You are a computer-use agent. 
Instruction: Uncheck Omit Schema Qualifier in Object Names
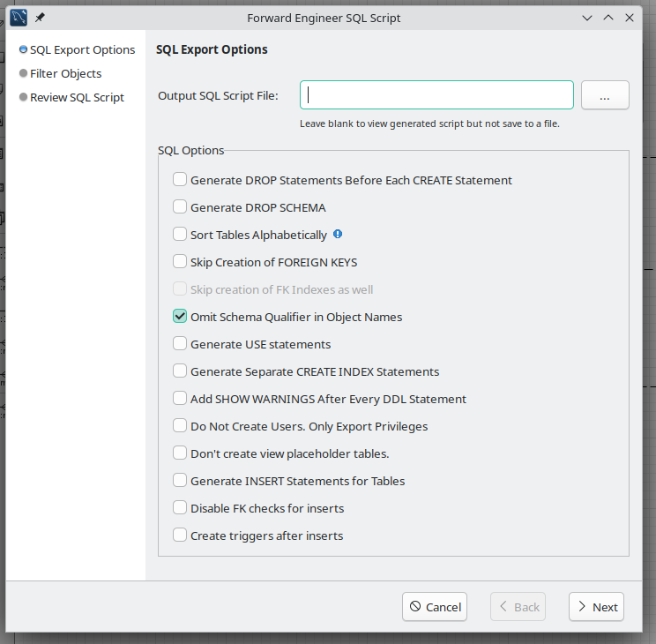pyautogui.click(x=180, y=317)
